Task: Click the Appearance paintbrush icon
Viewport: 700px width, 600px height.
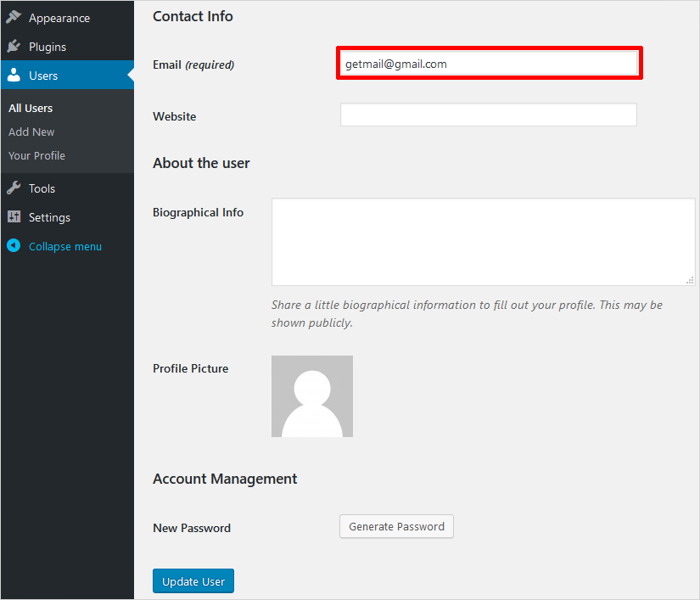Action: point(14,18)
